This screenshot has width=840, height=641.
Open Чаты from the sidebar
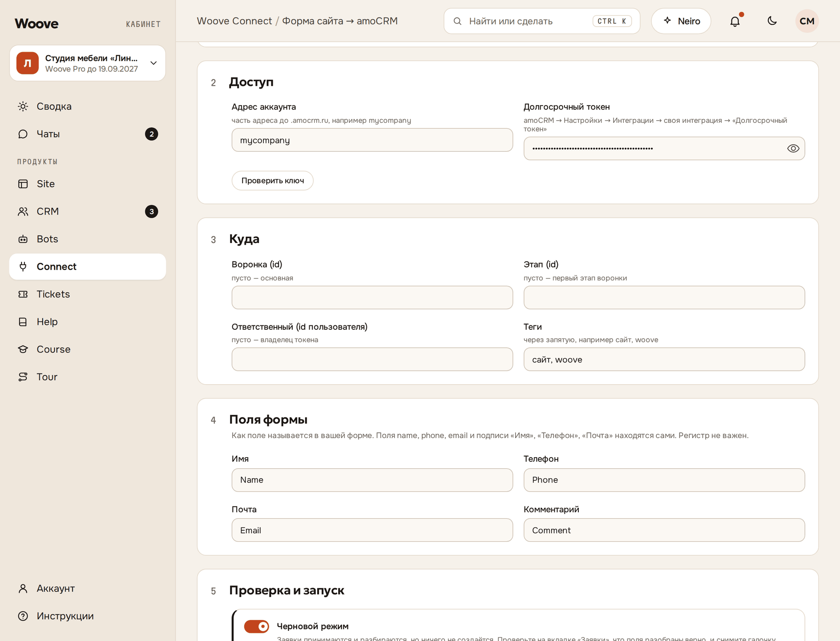coord(88,134)
